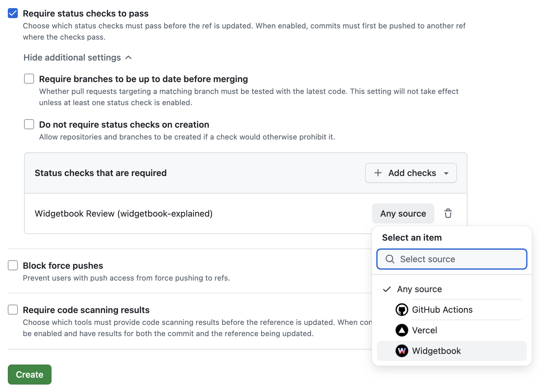
Task: Uncheck Require status checks to pass
Action: tap(13, 13)
